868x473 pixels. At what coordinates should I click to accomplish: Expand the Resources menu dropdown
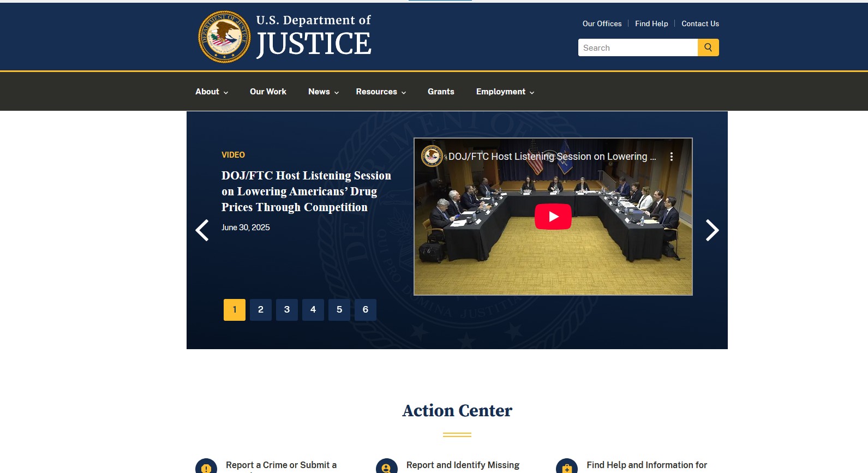[381, 92]
